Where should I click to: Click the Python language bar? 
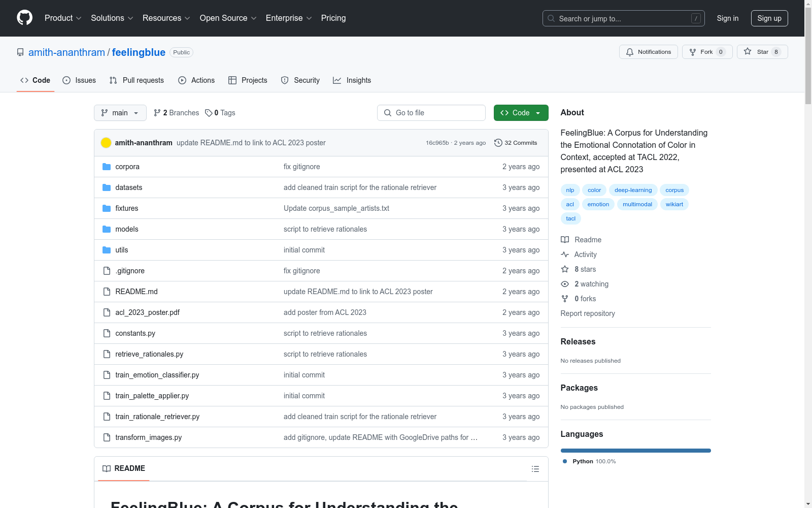click(x=636, y=451)
